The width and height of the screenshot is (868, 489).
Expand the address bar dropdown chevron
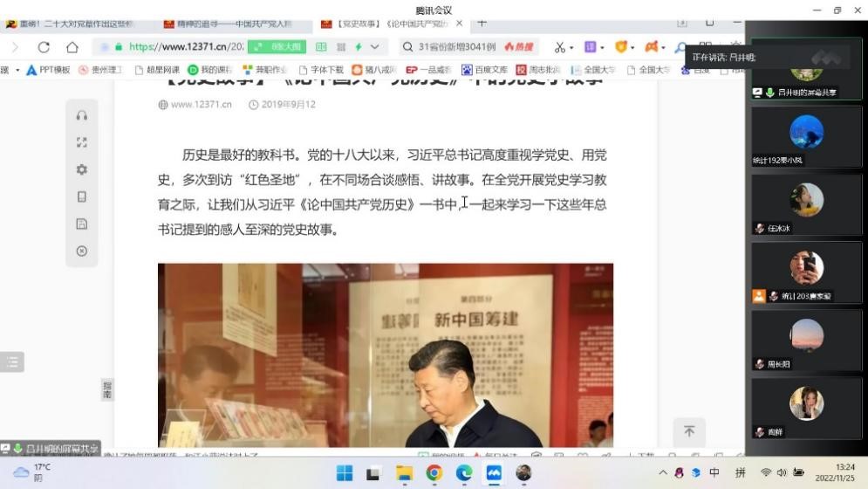tap(375, 47)
